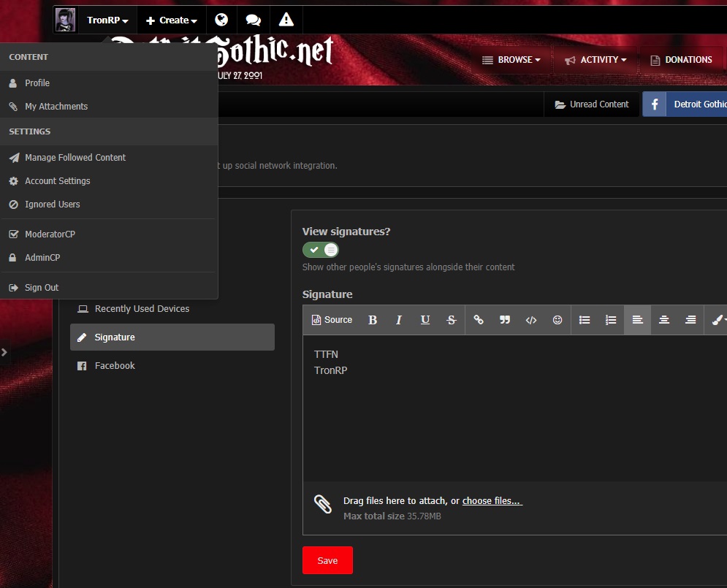Image resolution: width=727 pixels, height=588 pixels.
Task: Select Account Settings from the user menu
Action: (x=58, y=180)
